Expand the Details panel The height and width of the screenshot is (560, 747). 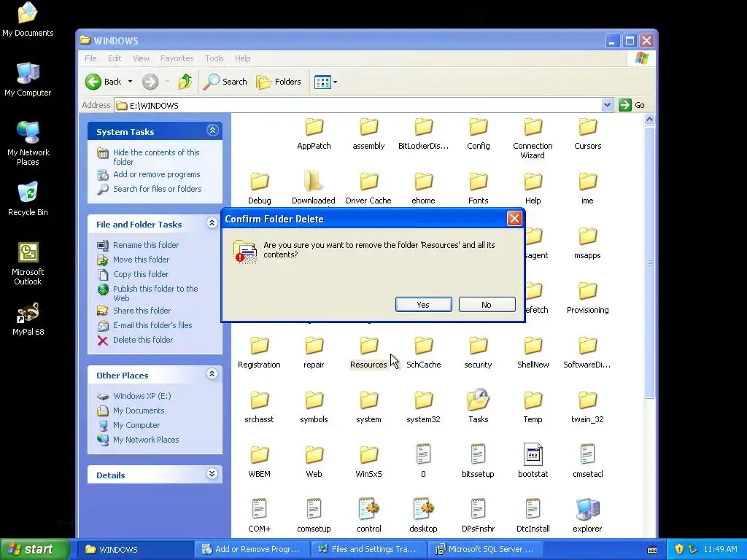(212, 473)
